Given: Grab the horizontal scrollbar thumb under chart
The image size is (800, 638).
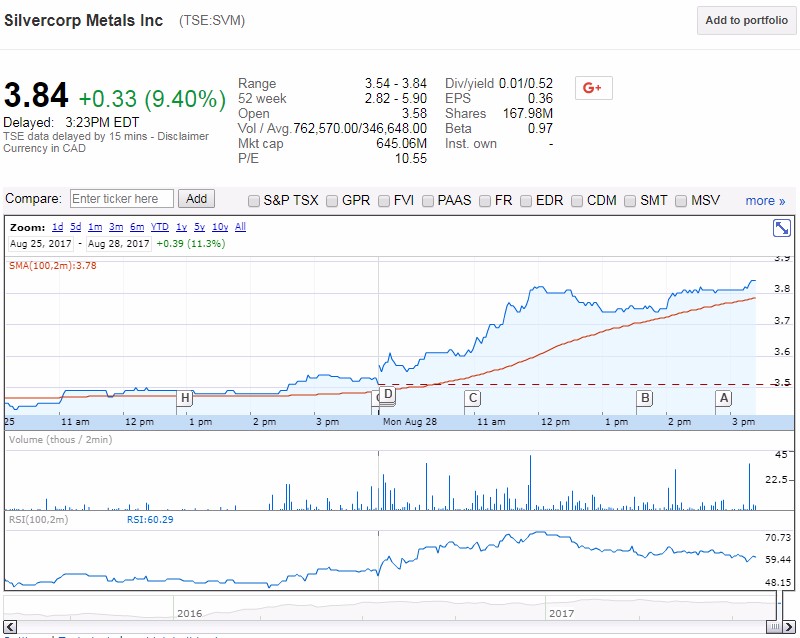Looking at the screenshot, I should click(x=774, y=627).
